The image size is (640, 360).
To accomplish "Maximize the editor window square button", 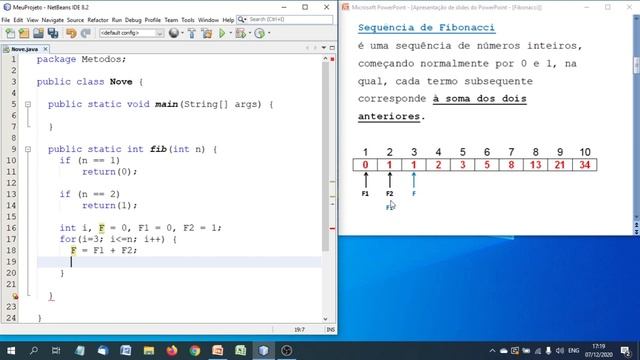I will (332, 48).
